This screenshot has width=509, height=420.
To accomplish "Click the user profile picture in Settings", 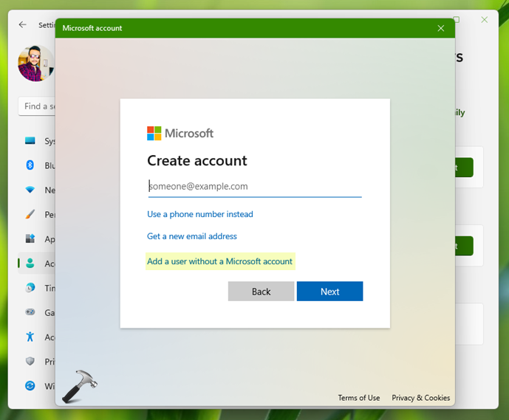I will (35, 63).
